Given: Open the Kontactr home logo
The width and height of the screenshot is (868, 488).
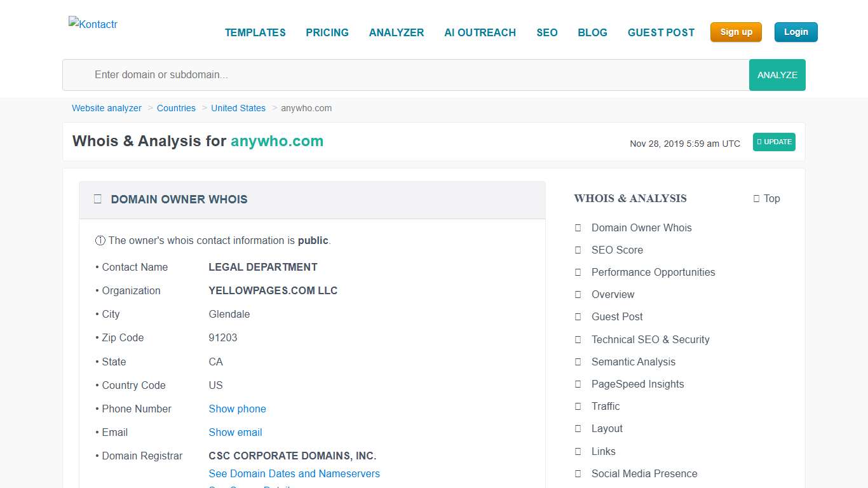Looking at the screenshot, I should tap(93, 24).
